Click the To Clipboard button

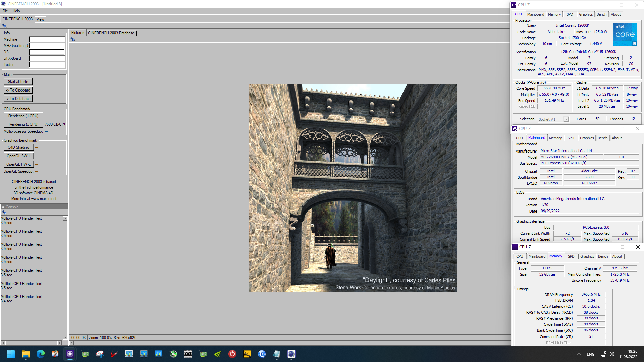pyautogui.click(x=18, y=90)
